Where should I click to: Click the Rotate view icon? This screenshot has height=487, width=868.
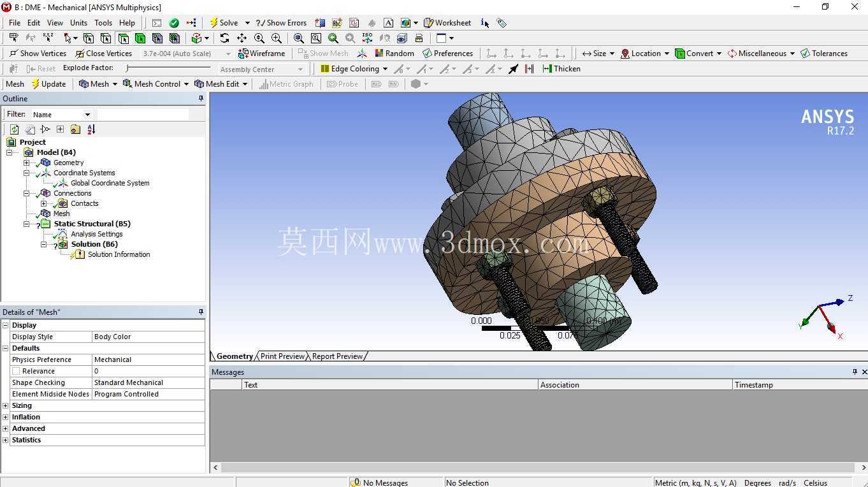[x=224, y=38]
